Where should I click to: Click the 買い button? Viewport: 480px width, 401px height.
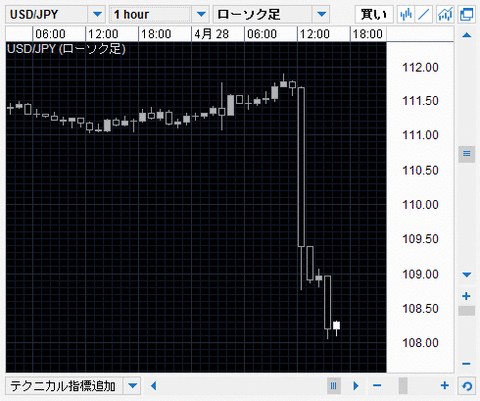pos(374,14)
